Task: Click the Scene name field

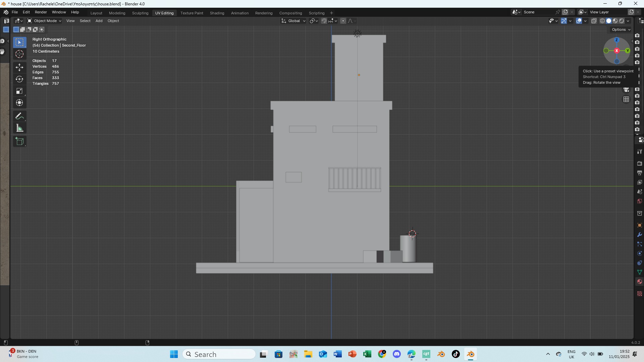Action: pos(539,12)
